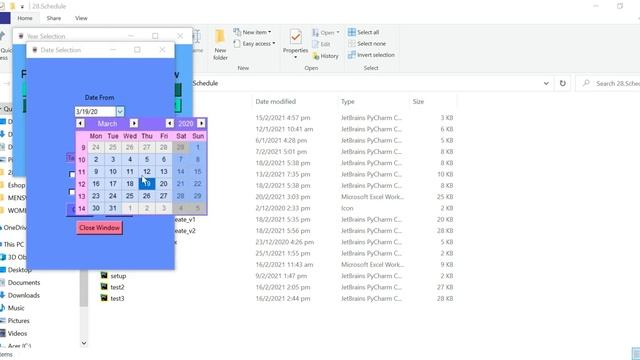Click the New folder icon in ribbon

coord(220,37)
